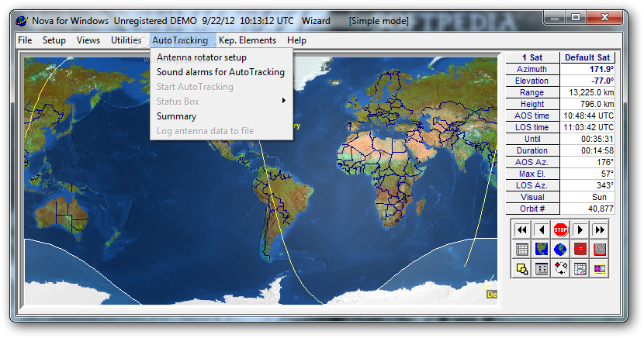Click the flashing magenta globe monitor icon
The width and height of the screenshot is (644, 338).
[x=600, y=269]
